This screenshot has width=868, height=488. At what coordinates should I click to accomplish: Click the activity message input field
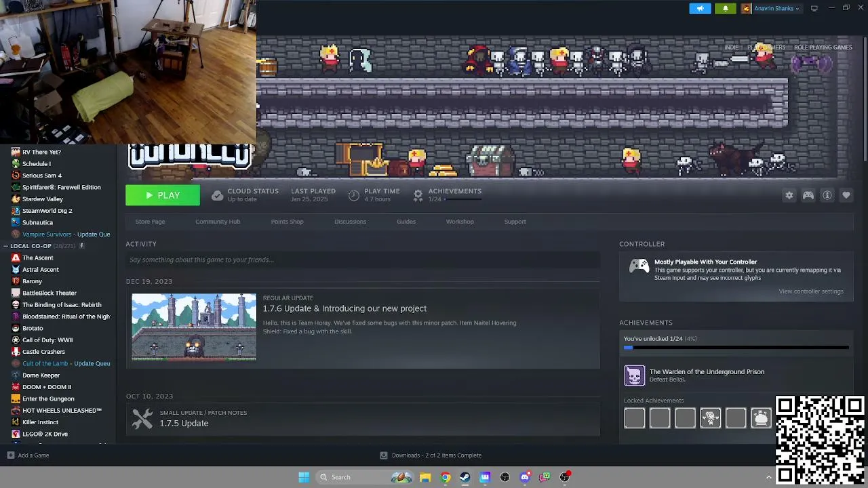click(363, 260)
